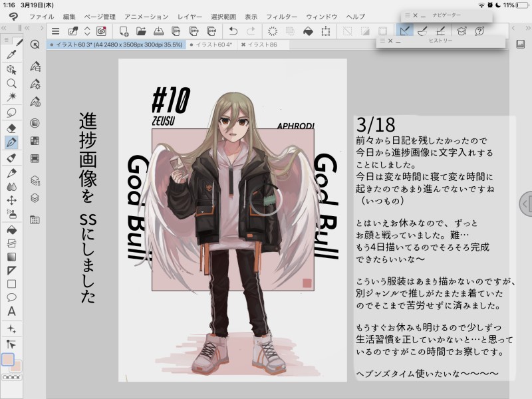Choose the Move layer tool
Screen dimensions: 532x399
click(11, 200)
